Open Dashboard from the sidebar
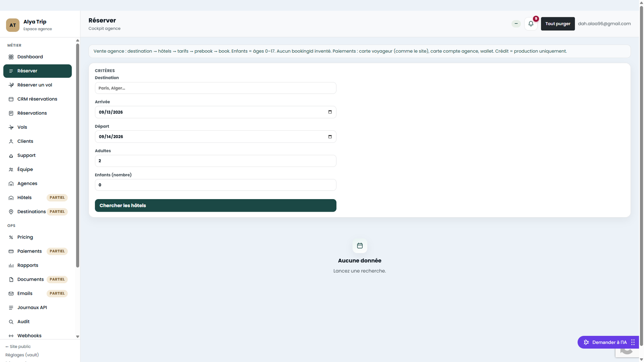644x362 pixels. click(37, 57)
